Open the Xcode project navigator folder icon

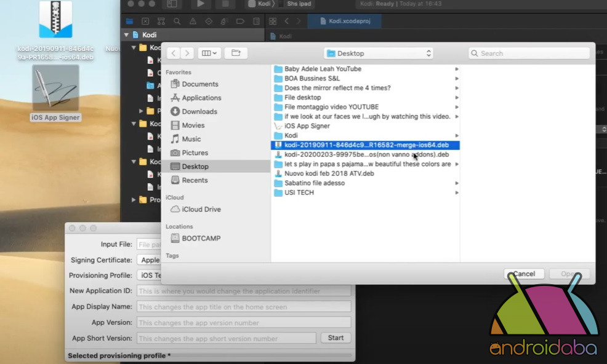coord(129,22)
